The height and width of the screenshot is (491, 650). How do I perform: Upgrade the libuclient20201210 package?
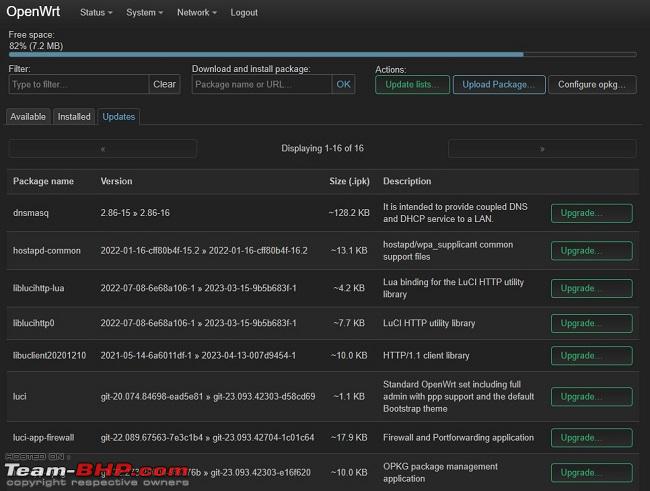click(592, 356)
